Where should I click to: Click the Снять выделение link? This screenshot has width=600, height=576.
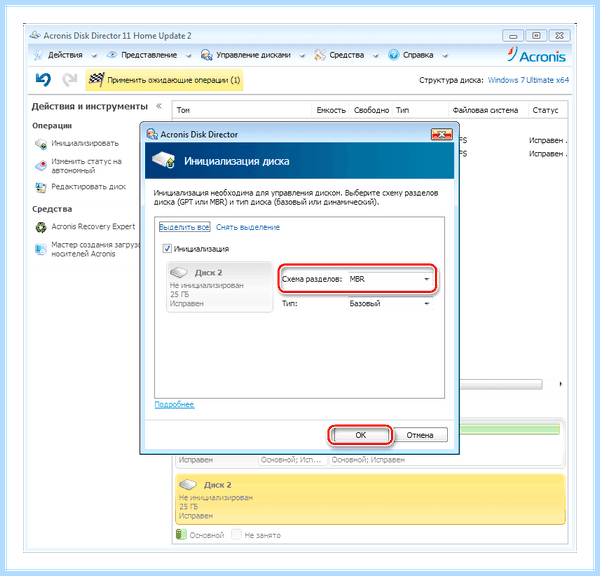point(248,227)
